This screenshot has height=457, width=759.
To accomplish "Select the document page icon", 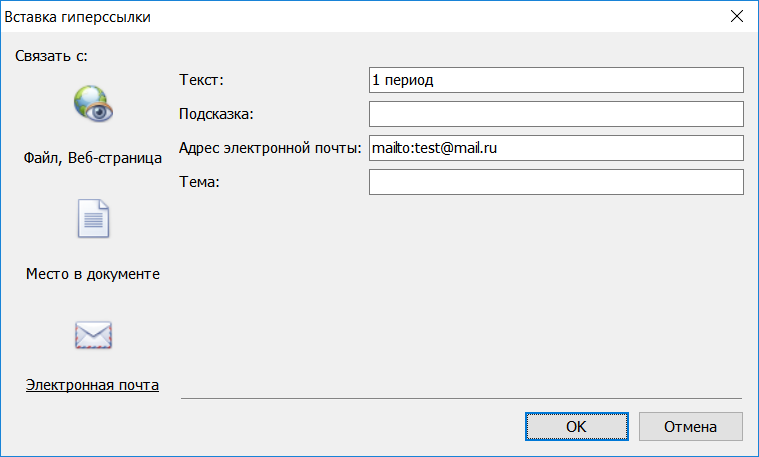I will click(x=93, y=218).
